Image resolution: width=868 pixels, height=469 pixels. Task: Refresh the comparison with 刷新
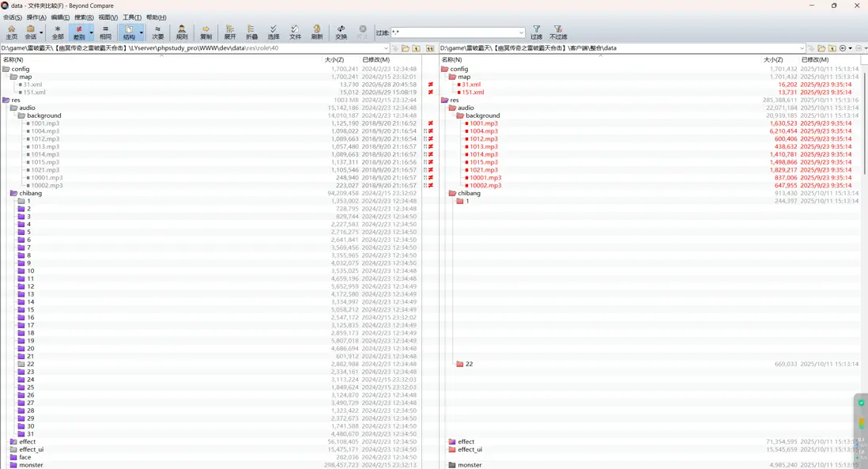(317, 32)
